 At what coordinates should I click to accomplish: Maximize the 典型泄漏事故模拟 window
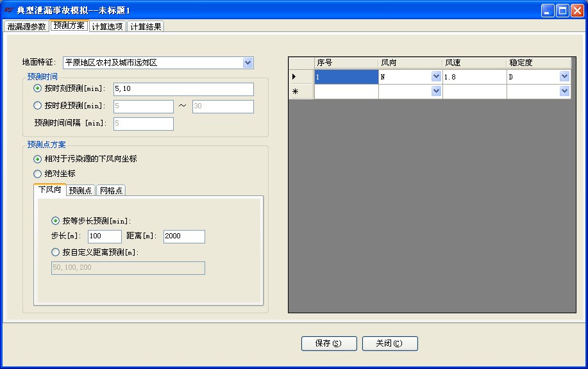pos(562,10)
